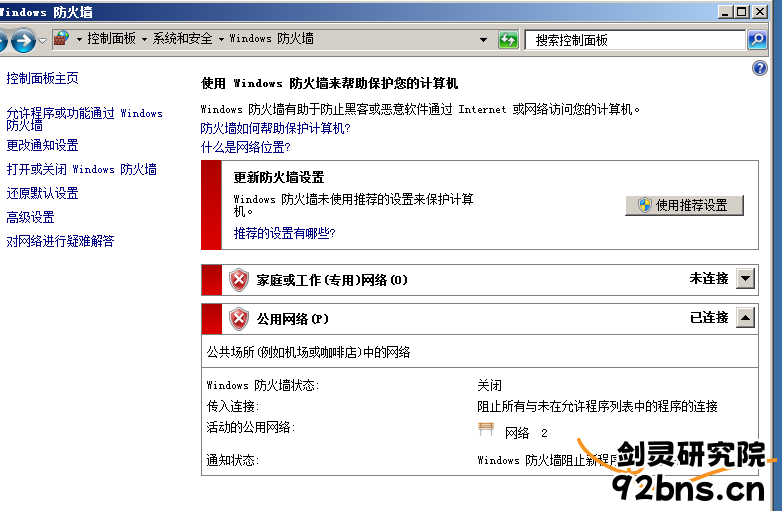
Task: Collapse the 公用网络 section
Action: [746, 318]
